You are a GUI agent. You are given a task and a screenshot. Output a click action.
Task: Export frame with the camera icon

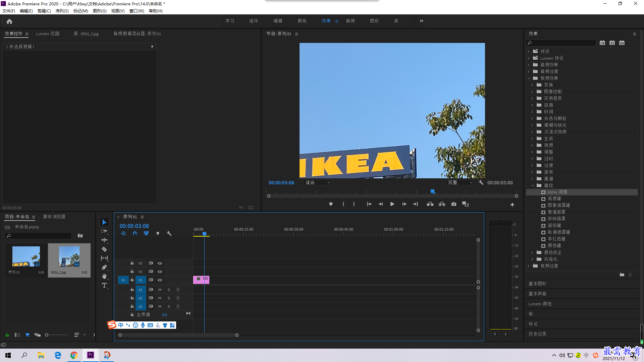[454, 204]
